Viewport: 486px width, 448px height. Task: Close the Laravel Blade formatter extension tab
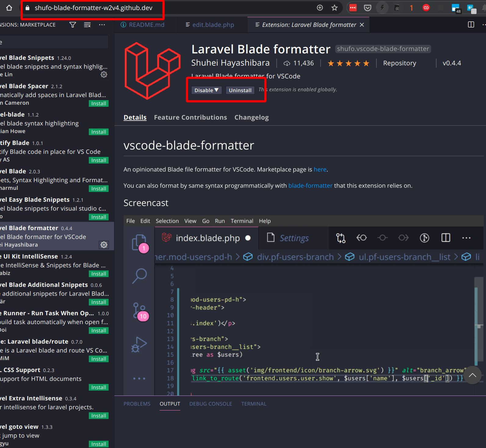pyautogui.click(x=362, y=25)
